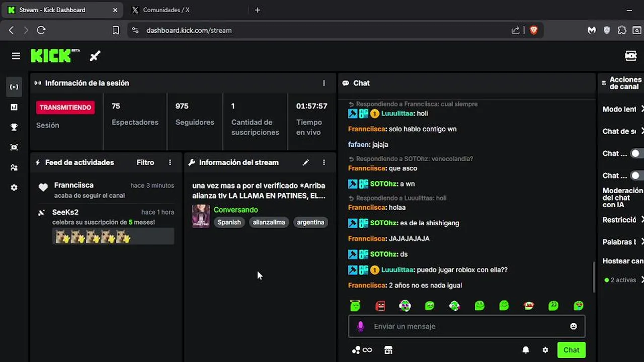Open the hamburger menu beside the Kick logo
The height and width of the screenshot is (362, 644).
[16, 56]
